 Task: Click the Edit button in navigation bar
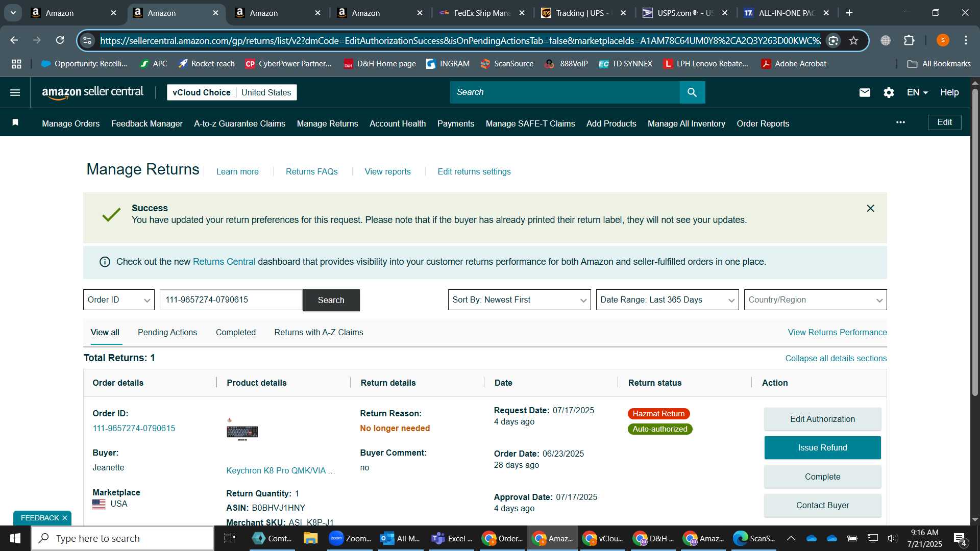click(944, 122)
